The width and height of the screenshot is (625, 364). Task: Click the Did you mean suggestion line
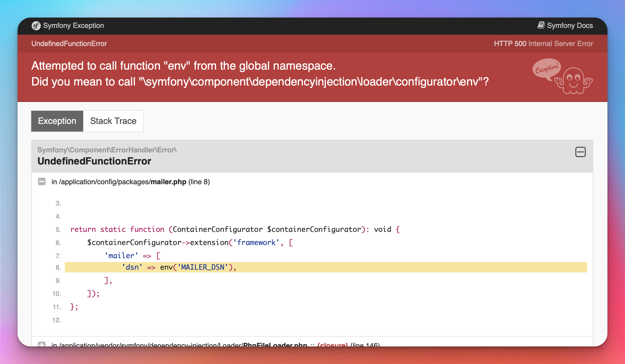[260, 82]
